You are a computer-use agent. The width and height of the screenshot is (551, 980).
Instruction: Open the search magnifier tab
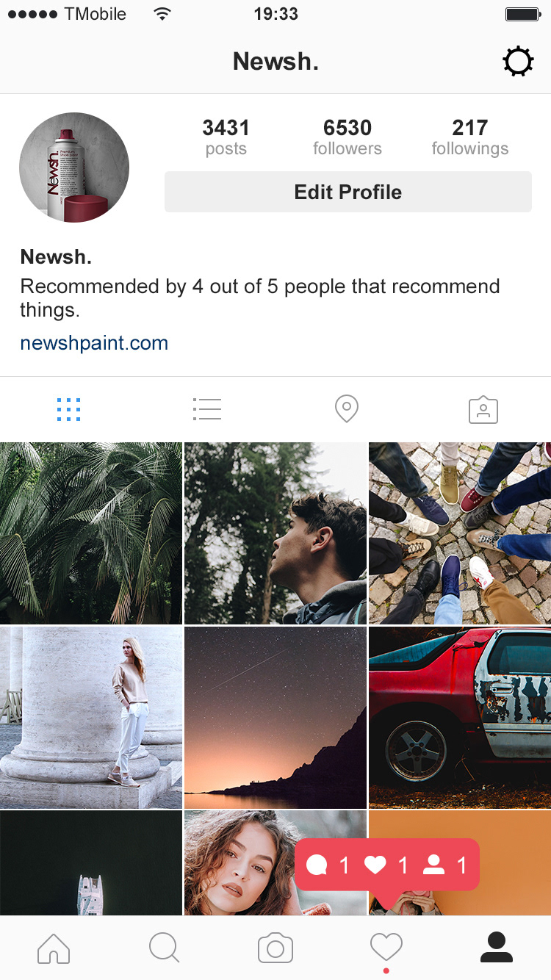pos(164,948)
